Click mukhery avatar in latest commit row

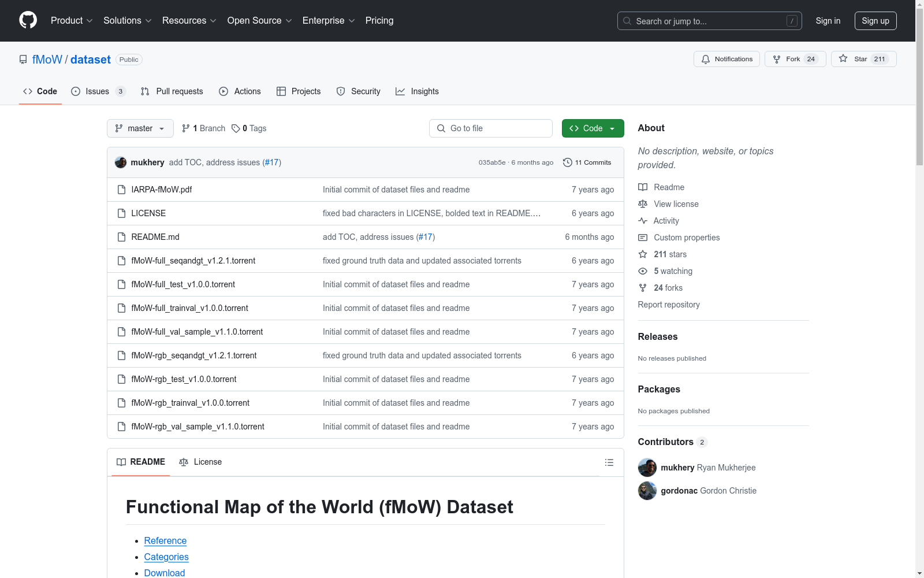click(121, 162)
